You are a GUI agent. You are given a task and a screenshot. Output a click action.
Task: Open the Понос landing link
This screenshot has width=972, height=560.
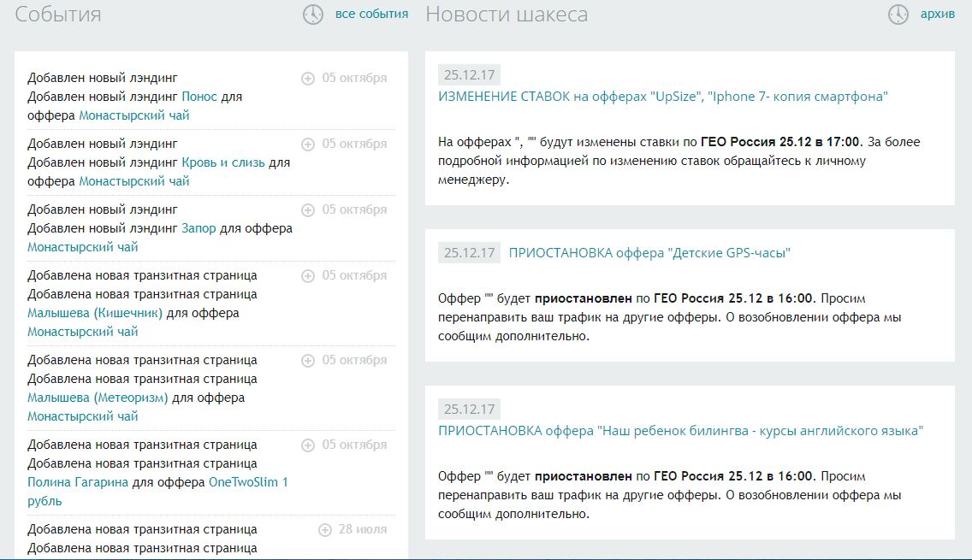199,97
